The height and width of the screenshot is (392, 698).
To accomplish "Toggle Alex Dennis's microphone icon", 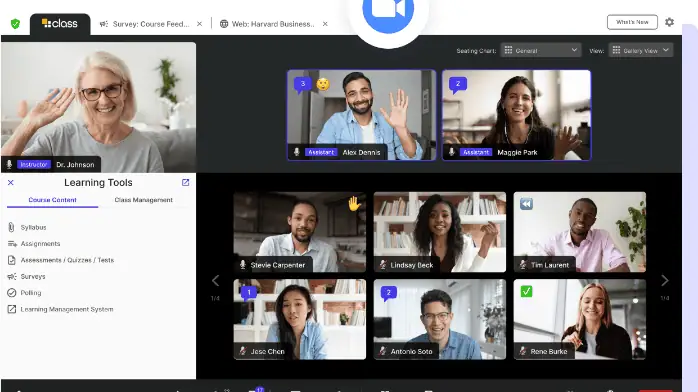I will pos(296,152).
